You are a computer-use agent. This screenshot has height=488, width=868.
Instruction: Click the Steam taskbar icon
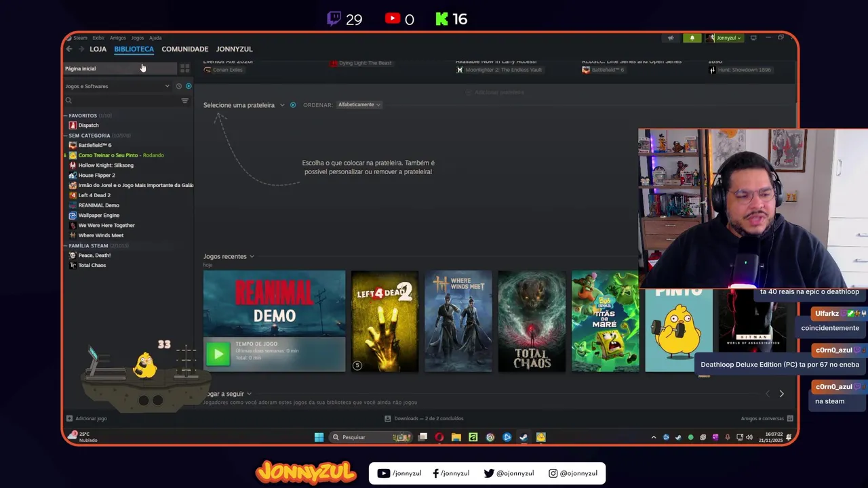coord(524,437)
